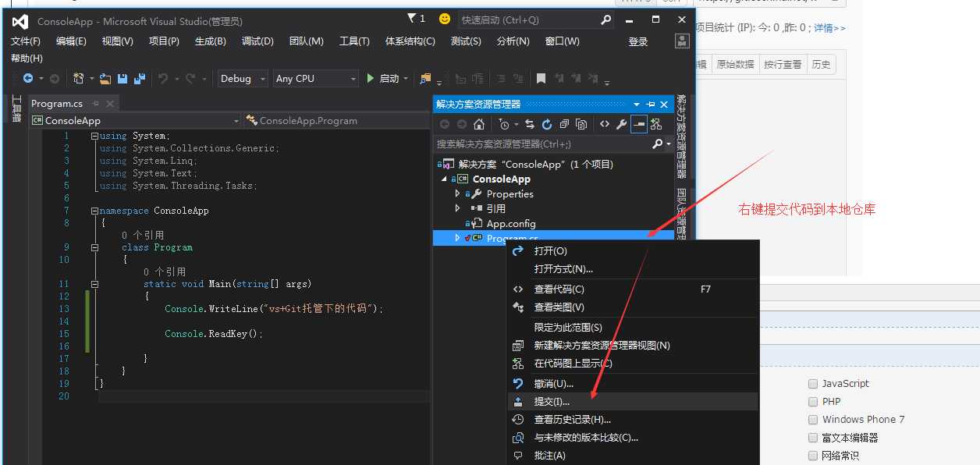This screenshot has height=465, width=980.
Task: Click the feedback smiley face icon
Action: (x=444, y=19)
